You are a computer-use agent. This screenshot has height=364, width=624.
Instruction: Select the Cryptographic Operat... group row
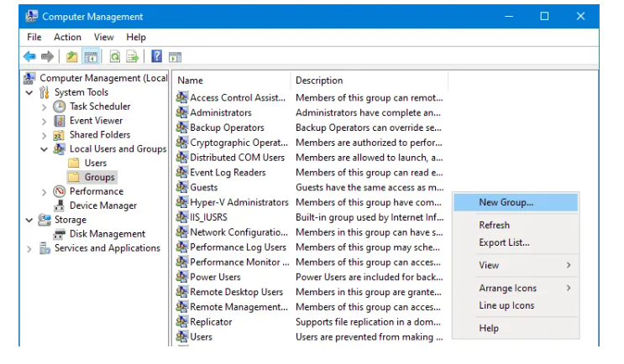[x=310, y=143]
